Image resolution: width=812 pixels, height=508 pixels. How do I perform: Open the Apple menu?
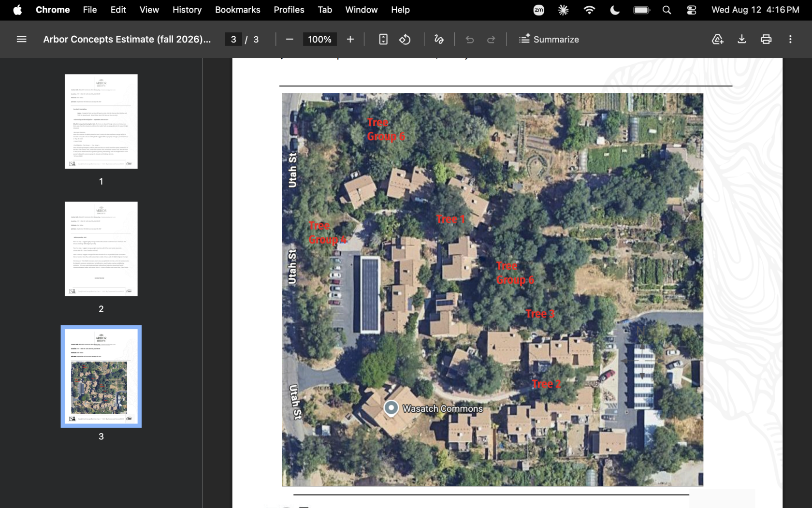[x=17, y=10]
